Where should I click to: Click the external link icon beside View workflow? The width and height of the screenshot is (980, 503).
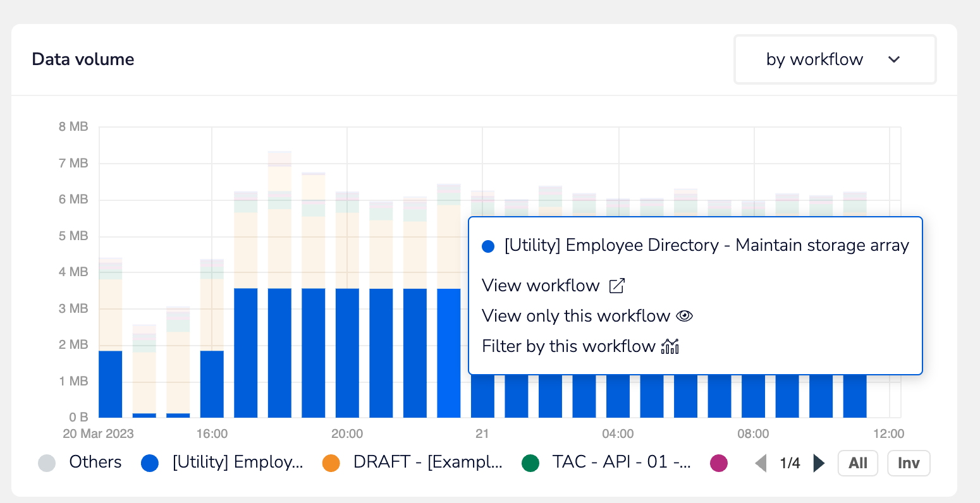[x=616, y=286]
